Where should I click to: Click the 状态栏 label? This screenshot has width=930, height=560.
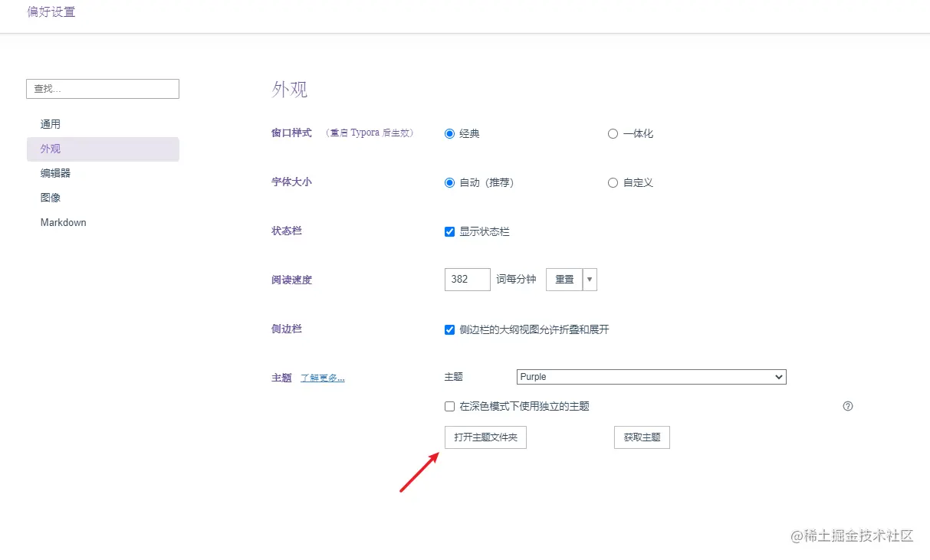(x=287, y=231)
